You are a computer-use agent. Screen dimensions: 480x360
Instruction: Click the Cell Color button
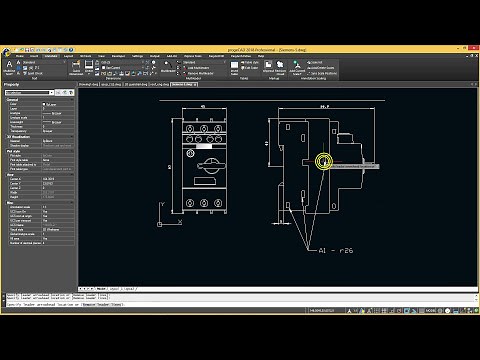coord(249,68)
